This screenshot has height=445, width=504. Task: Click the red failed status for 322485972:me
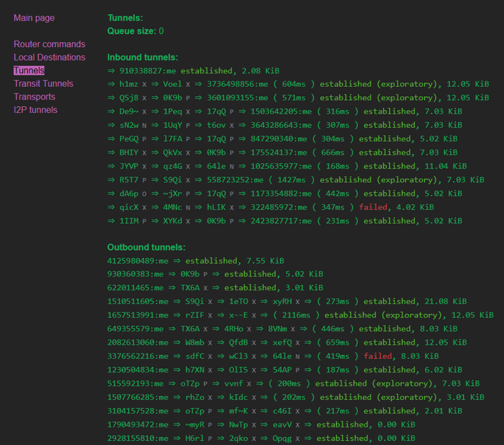click(373, 208)
